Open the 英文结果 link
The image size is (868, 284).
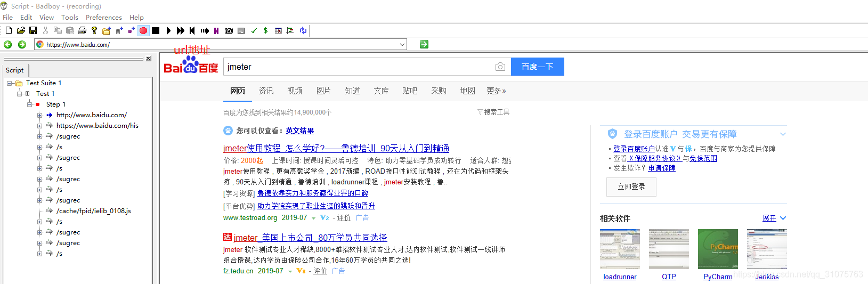click(299, 131)
